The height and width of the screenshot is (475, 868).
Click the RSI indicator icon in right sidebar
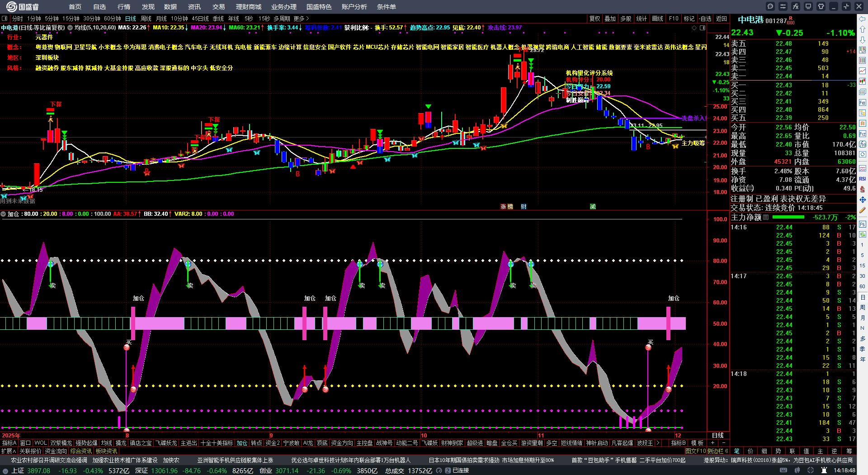[863, 179]
